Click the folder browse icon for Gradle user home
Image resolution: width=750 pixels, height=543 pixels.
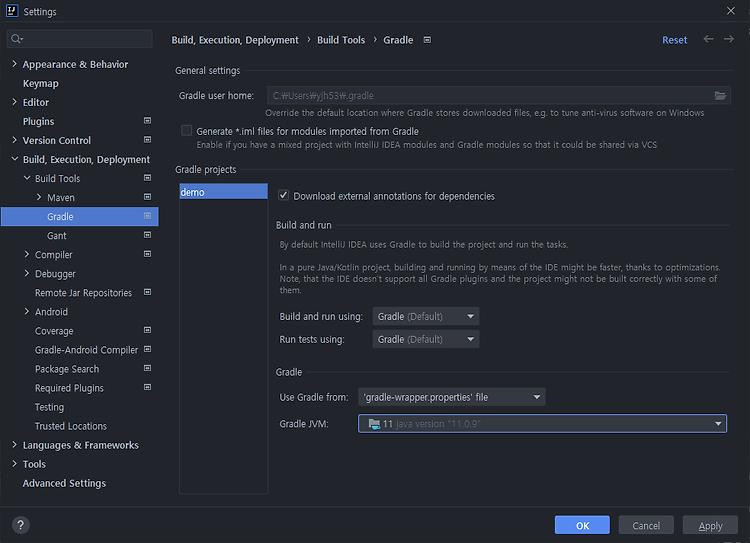click(720, 96)
